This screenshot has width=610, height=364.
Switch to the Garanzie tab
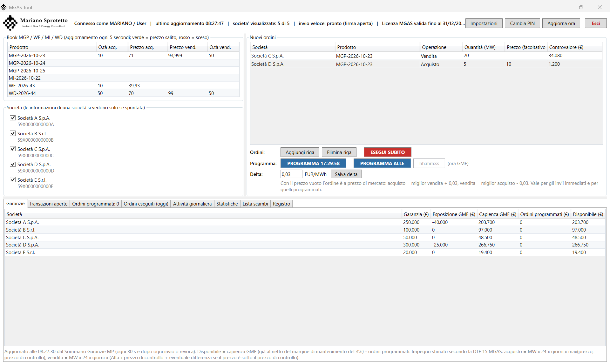coord(15,204)
